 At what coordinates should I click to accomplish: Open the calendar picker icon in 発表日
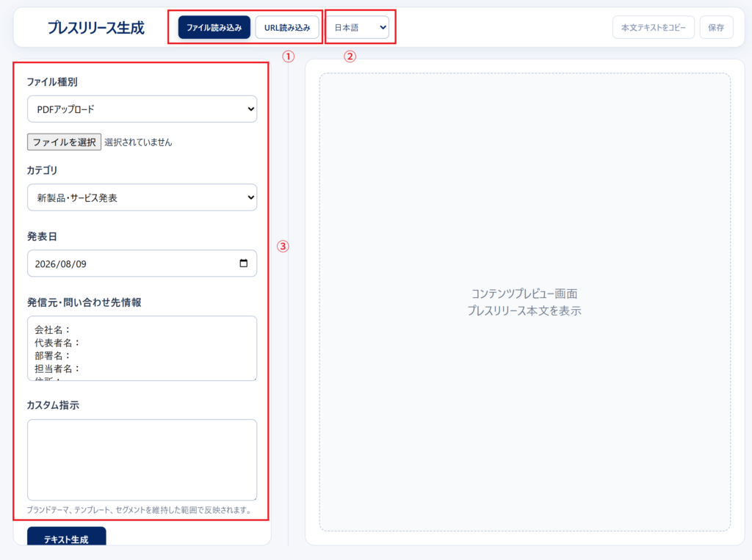(244, 263)
